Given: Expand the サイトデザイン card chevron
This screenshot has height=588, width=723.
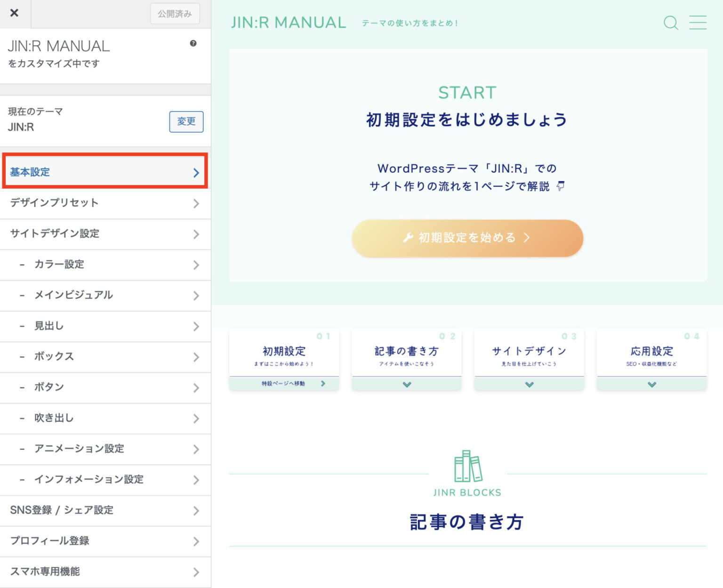Looking at the screenshot, I should tap(529, 384).
